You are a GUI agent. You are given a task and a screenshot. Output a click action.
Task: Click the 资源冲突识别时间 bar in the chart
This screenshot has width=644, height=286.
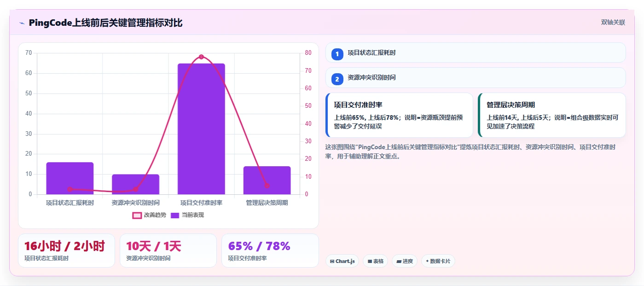tap(135, 184)
